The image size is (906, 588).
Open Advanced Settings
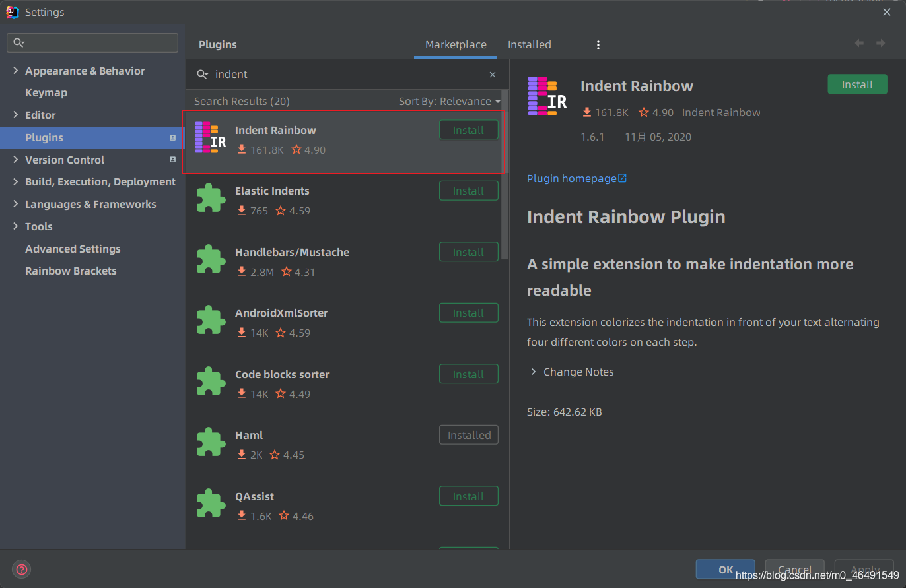[73, 249]
